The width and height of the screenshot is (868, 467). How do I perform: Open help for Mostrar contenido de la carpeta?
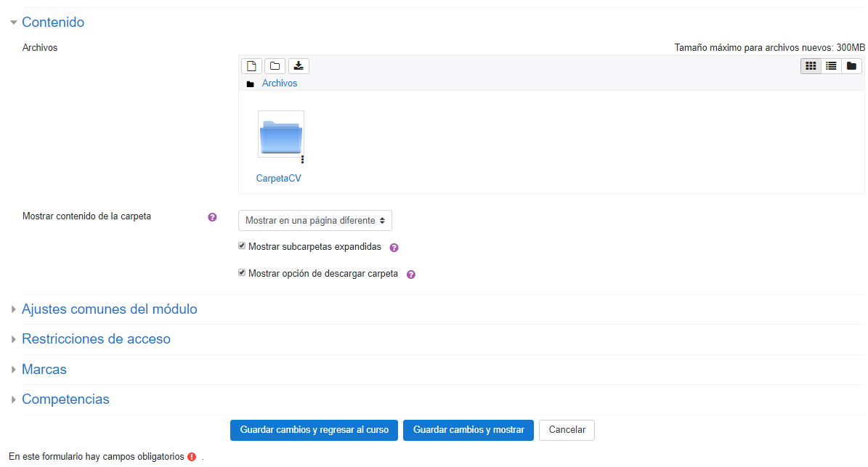pos(212,217)
